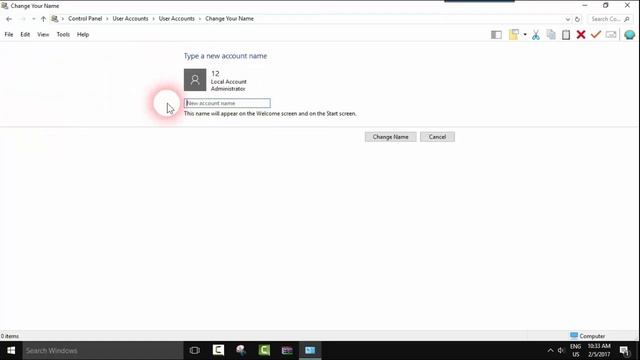Click the folder views toolbar icon
The height and width of the screenshot is (360, 640).
click(x=514, y=35)
